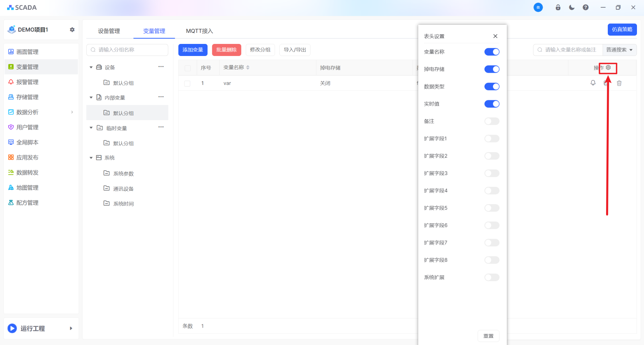Click the project settings gear beside DEMO项目1
This screenshot has width=644, height=345.
[72, 30]
